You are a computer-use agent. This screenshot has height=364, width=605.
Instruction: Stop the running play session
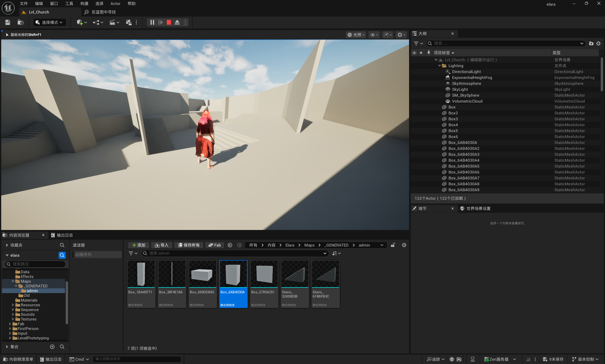tap(169, 22)
